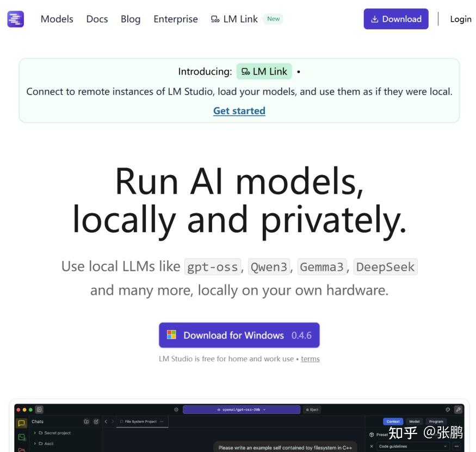Click the wrench icon in the app preview
476x452 pixels.
(x=458, y=410)
